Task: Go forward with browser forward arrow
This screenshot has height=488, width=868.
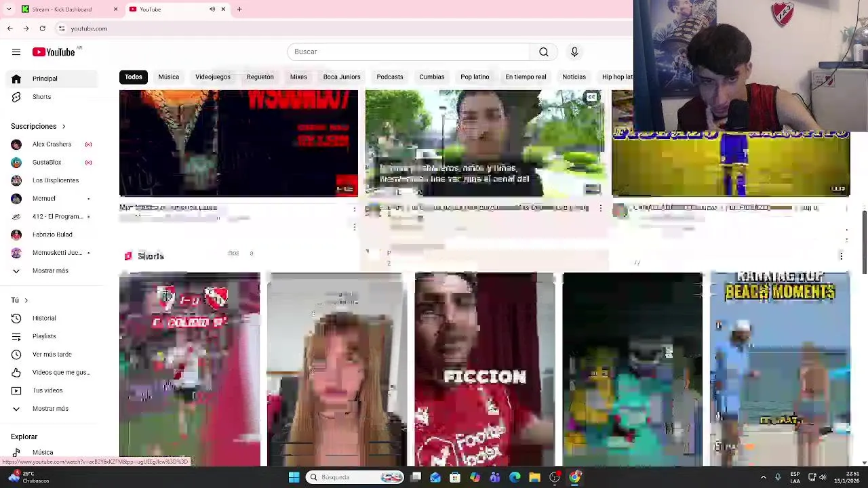Action: coord(26,28)
